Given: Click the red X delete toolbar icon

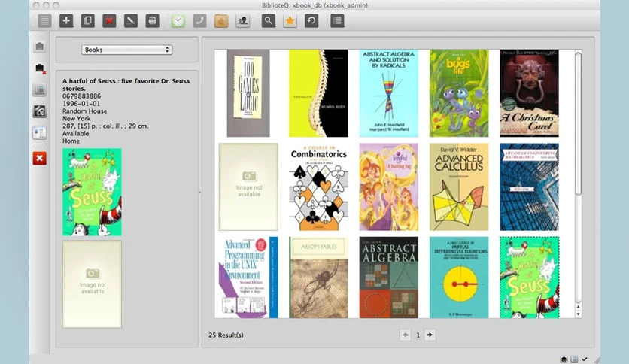Looking at the screenshot, I should 109,20.
